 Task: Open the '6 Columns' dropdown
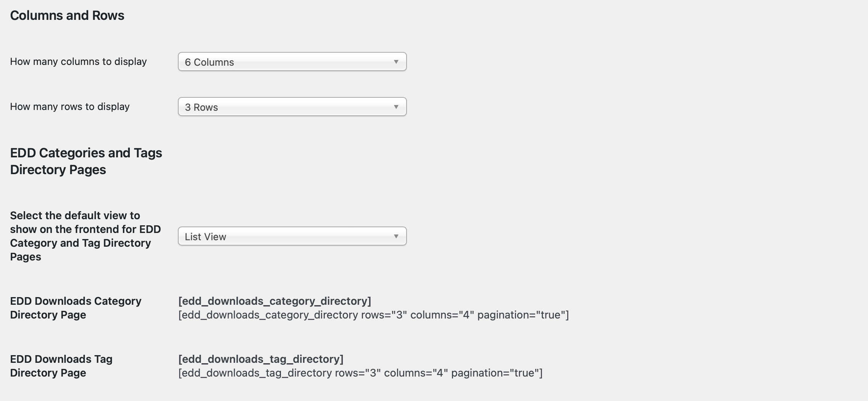click(292, 61)
